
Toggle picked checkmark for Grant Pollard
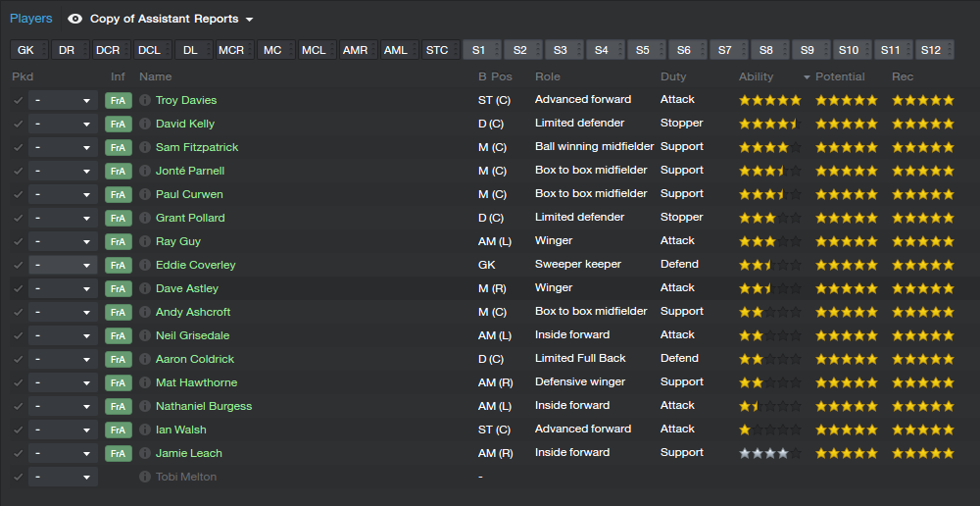point(18,218)
